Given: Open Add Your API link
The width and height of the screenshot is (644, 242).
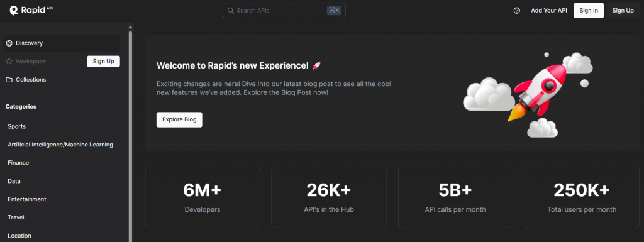Looking at the screenshot, I should click(x=548, y=11).
